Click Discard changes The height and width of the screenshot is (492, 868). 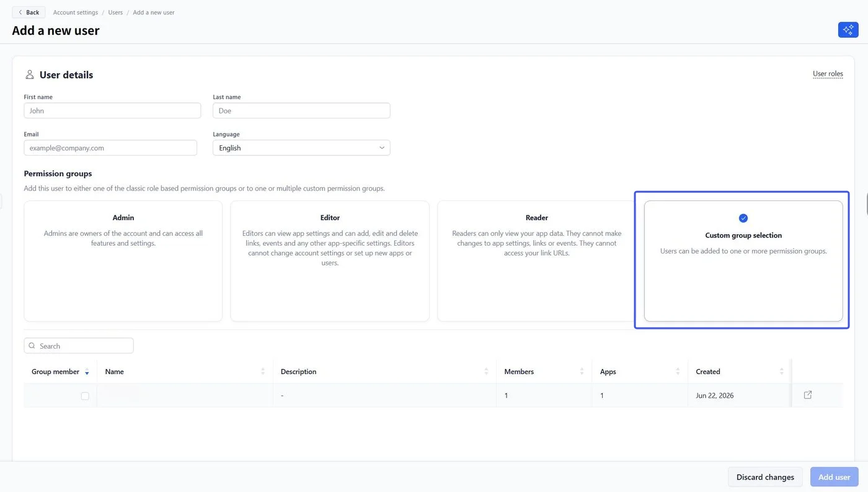click(765, 477)
